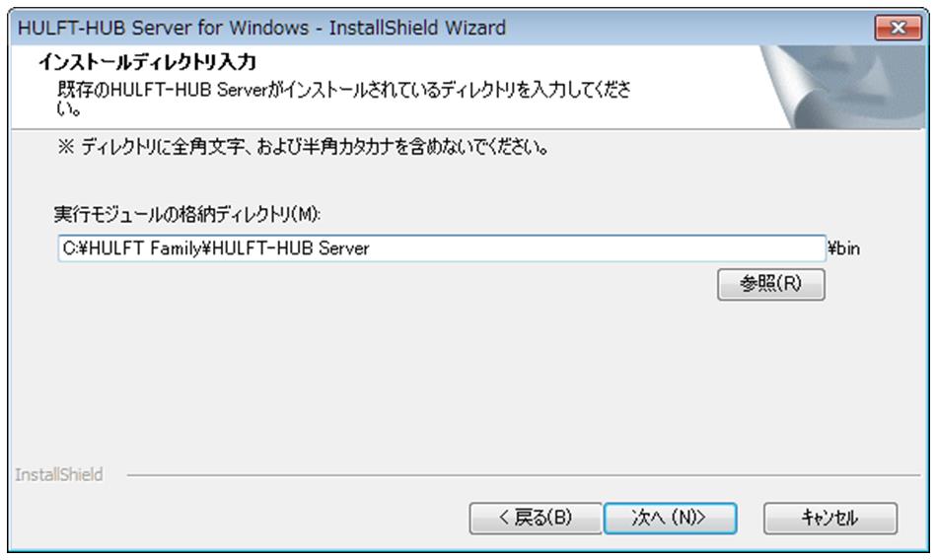Image resolution: width=937 pixels, height=560 pixels.
Task: Click the 既存のHULFT-HUB Server description text
Action: coord(343,99)
